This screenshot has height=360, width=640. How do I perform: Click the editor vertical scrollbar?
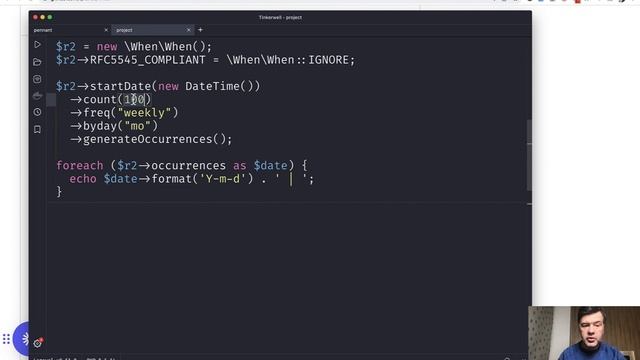pos(529,155)
